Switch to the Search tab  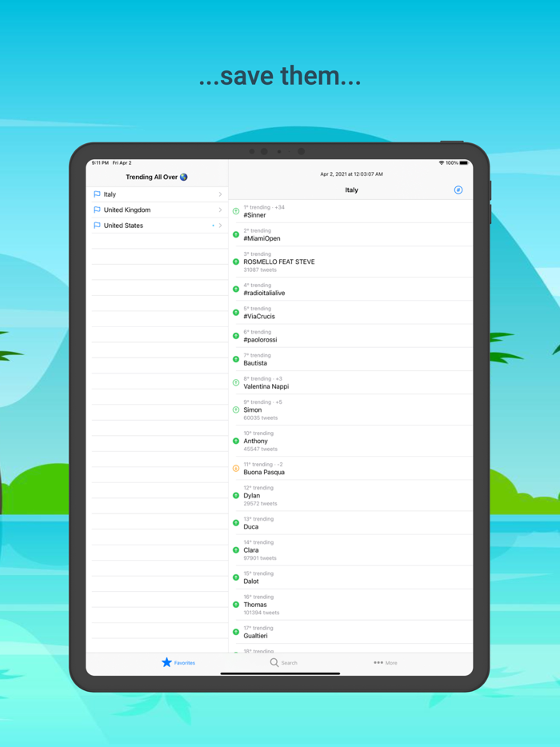[283, 663]
